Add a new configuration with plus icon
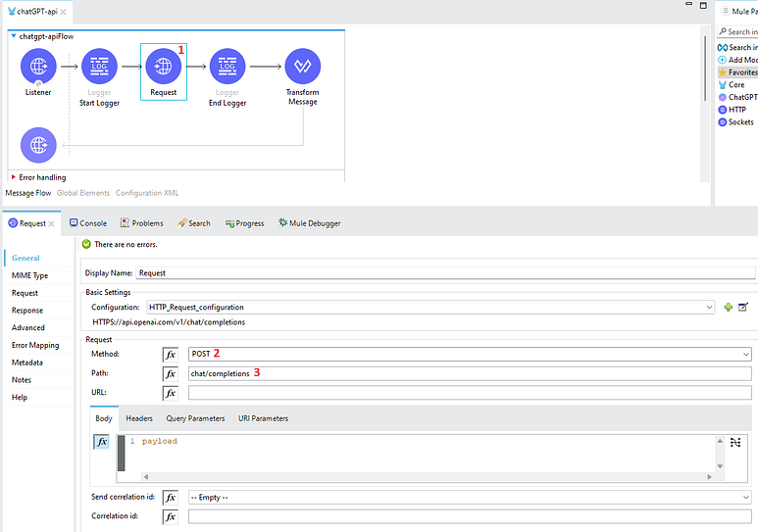Viewport: 758px width, 532px height. click(728, 308)
